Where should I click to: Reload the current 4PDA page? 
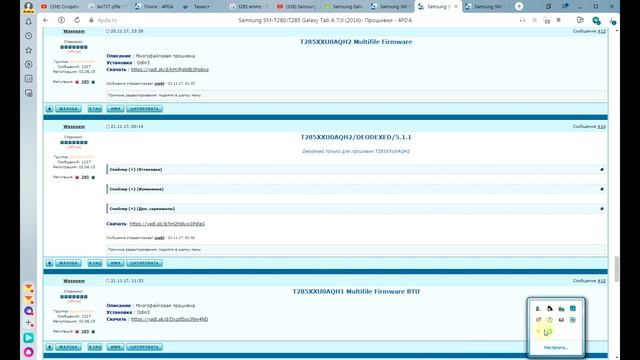pos(77,20)
